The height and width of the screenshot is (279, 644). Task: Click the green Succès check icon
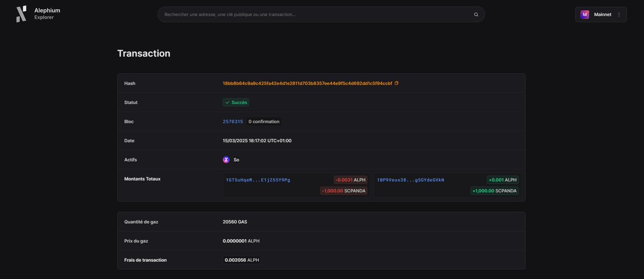point(228,102)
